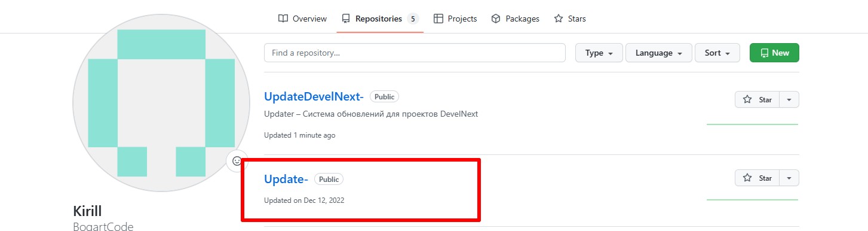Star the Update- repository
This screenshot has height=231, width=868.
point(757,178)
